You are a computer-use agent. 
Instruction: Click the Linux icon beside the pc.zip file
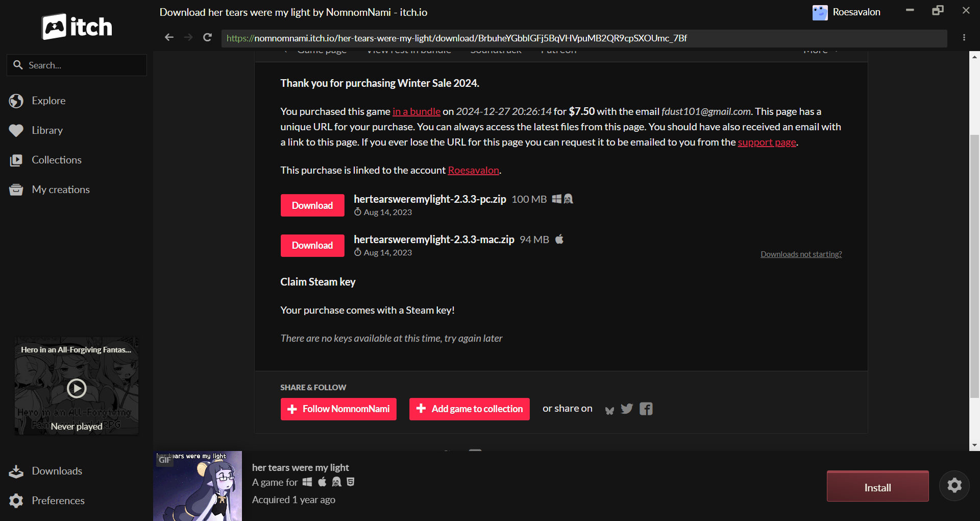[568, 199]
